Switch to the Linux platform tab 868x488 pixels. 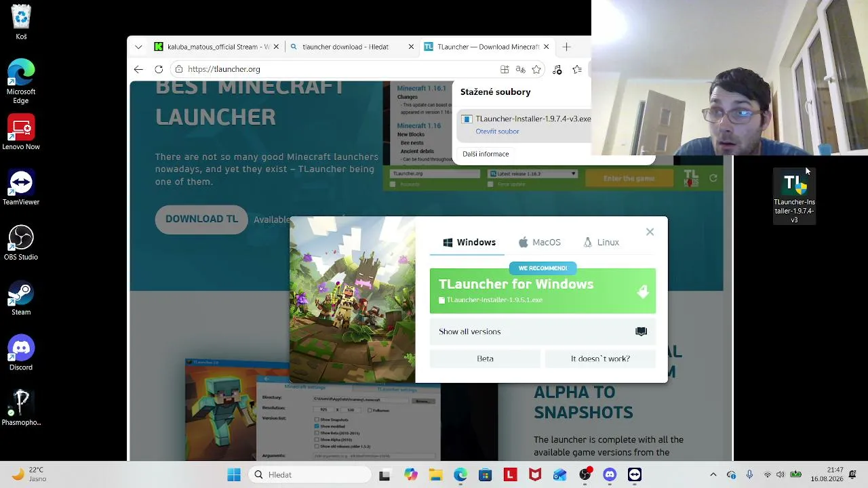(601, 242)
